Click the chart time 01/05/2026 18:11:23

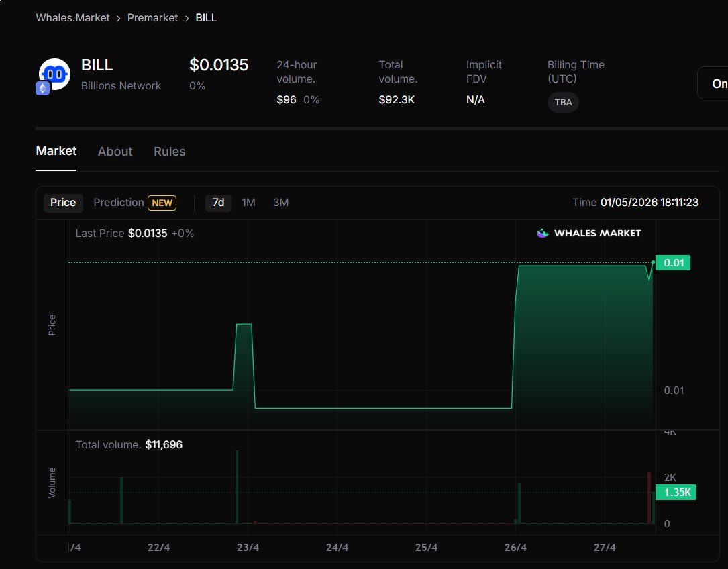coord(649,203)
